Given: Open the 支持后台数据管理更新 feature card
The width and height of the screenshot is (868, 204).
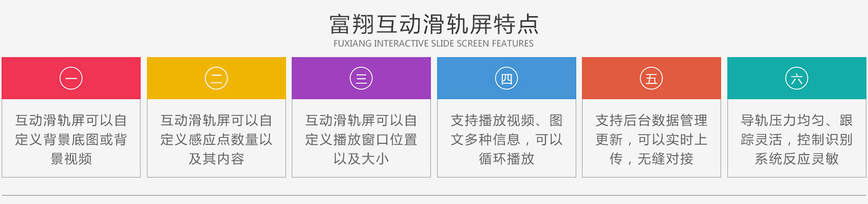Looking at the screenshot, I should coord(651,139).
